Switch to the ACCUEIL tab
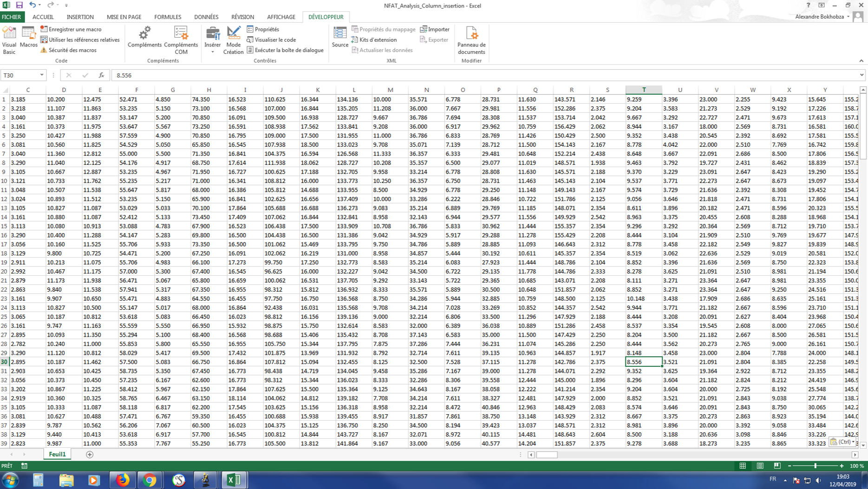Image resolution: width=868 pixels, height=489 pixels. (43, 17)
